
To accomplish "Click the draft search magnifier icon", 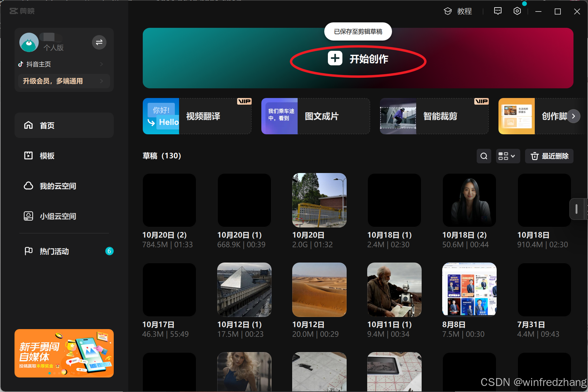I will [x=484, y=156].
